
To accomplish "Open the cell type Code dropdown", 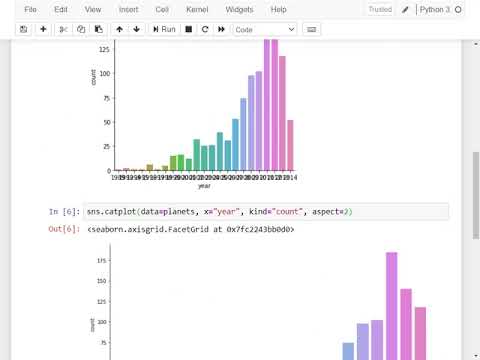I will coord(265,29).
